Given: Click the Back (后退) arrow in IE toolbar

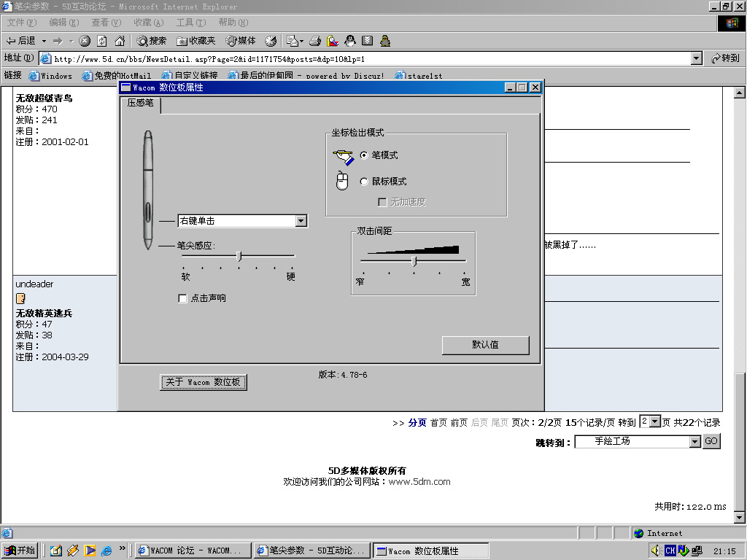Looking at the screenshot, I should (20, 41).
